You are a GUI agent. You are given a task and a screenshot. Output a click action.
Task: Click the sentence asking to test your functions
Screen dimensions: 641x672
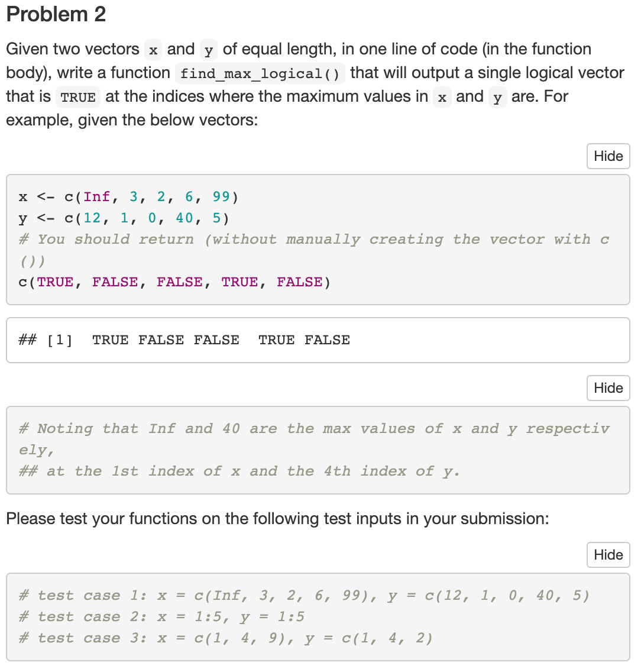pyautogui.click(x=254, y=519)
